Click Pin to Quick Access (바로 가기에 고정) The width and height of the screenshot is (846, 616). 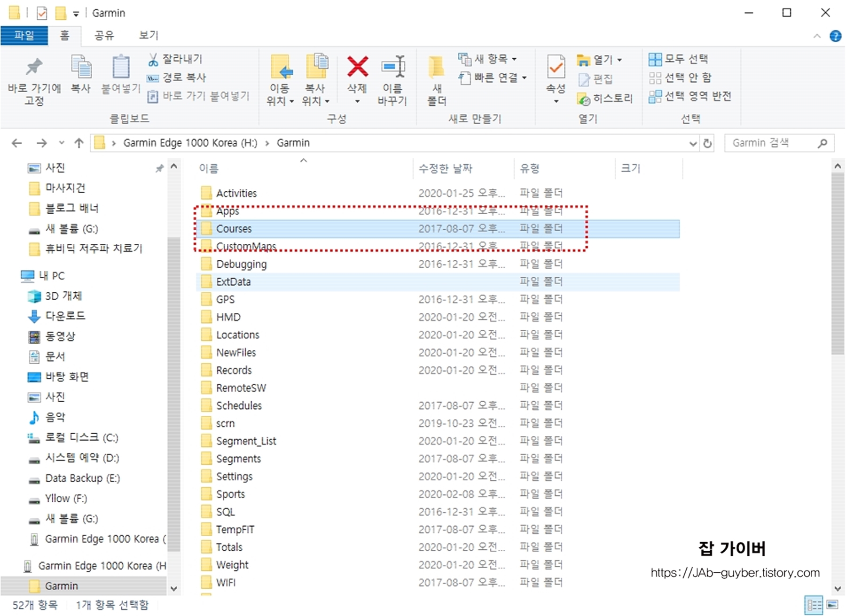(x=34, y=80)
